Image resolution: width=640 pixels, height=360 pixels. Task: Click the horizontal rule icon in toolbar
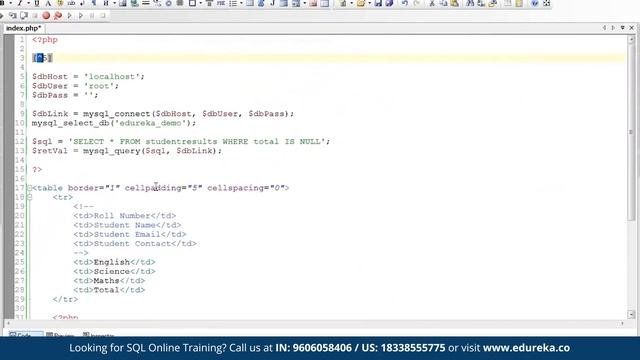pos(146,3)
